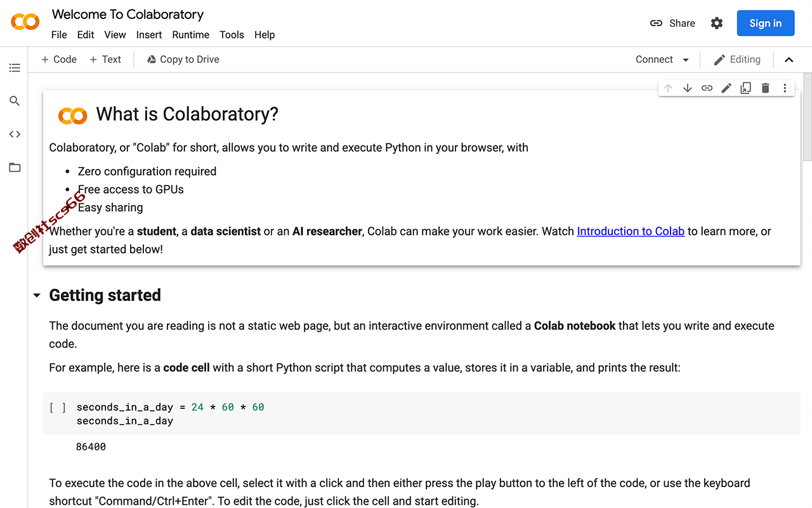Copy link to this cell

tap(707, 88)
